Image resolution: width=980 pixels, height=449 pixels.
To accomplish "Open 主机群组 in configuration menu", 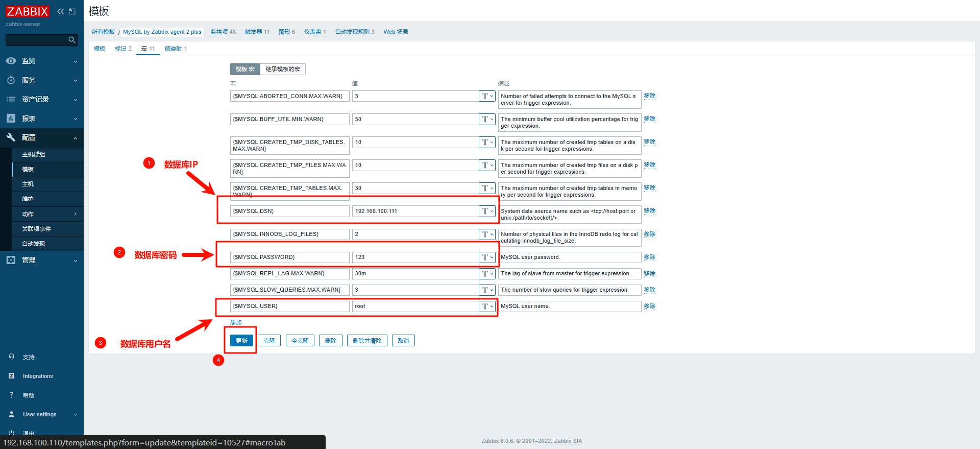I will tap(48, 154).
